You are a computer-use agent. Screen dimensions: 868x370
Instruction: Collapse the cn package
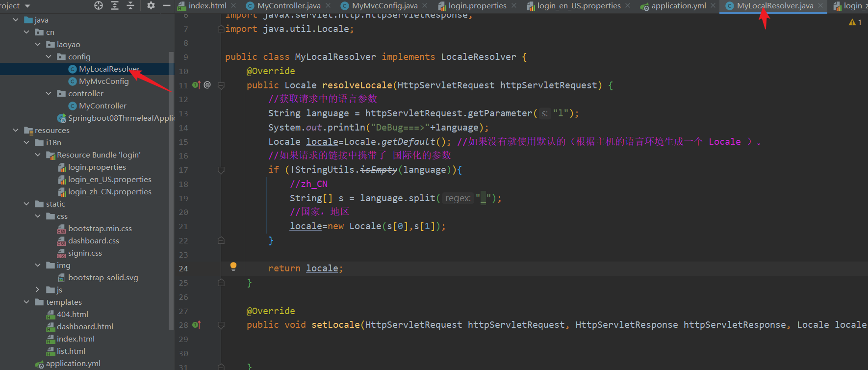(26, 32)
